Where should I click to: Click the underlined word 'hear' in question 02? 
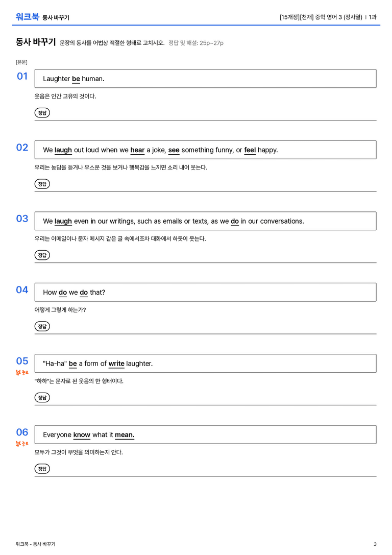coord(137,150)
